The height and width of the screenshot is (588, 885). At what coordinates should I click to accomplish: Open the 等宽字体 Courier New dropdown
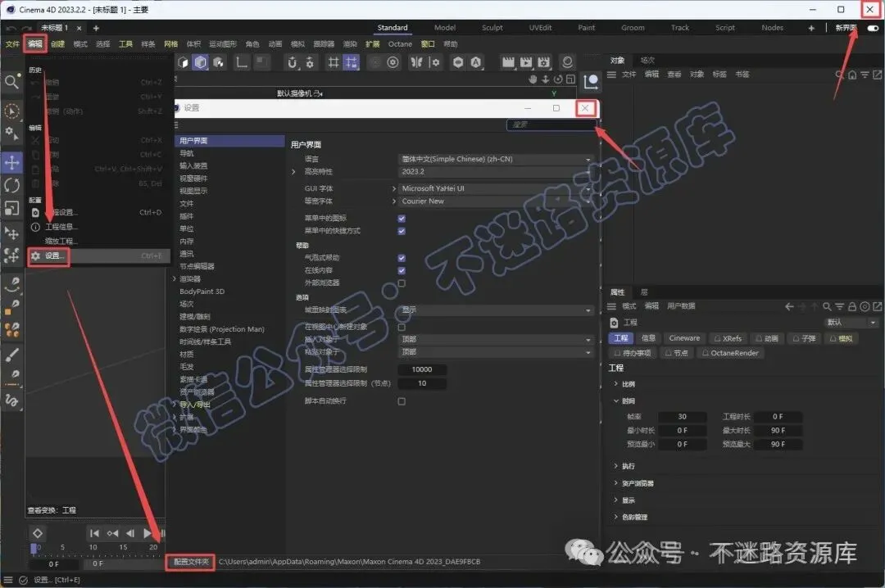click(x=496, y=201)
